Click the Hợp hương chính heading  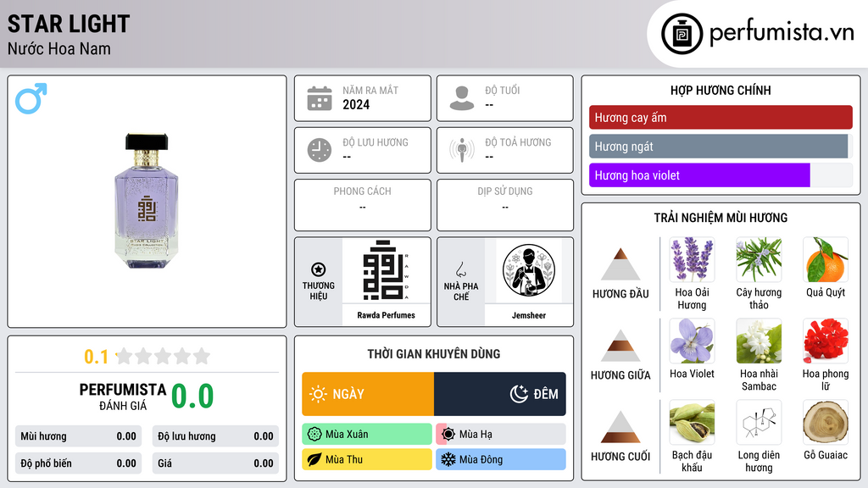click(721, 90)
